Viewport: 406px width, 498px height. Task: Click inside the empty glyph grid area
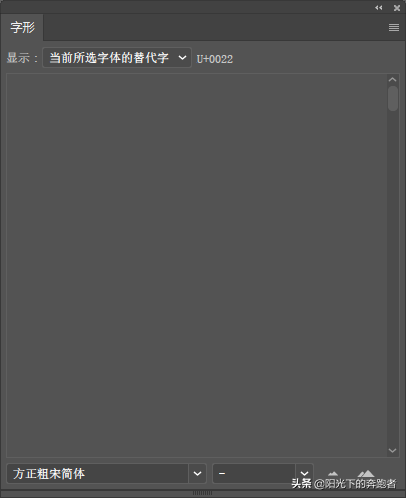coord(197,265)
